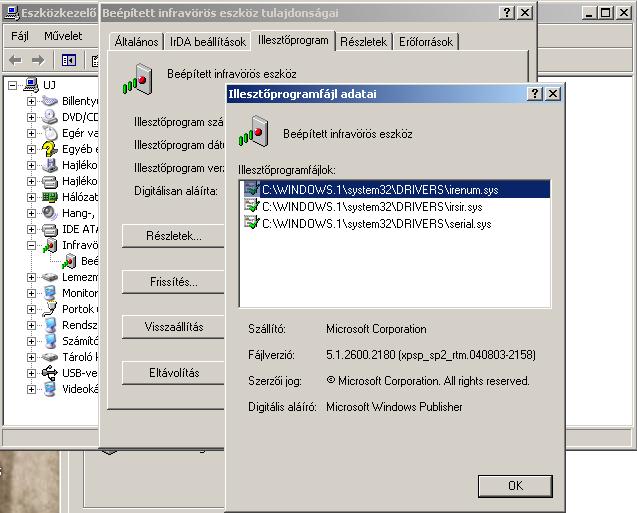Expand the Hálózat tree node

pyautogui.click(x=31, y=197)
